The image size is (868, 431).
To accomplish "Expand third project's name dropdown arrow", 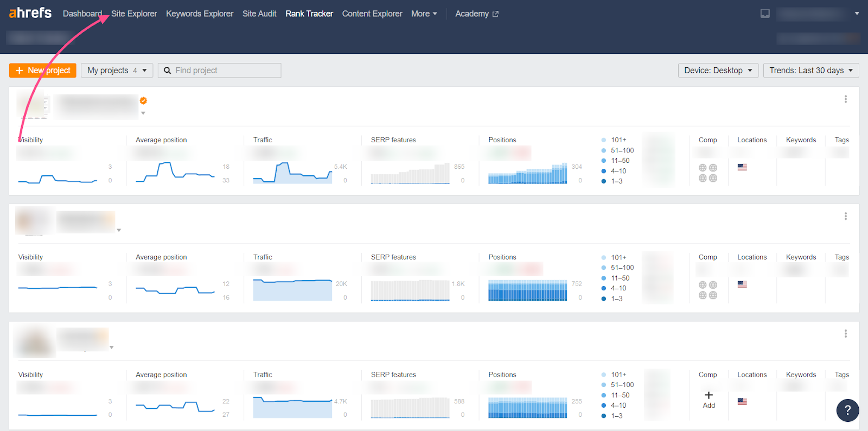I will coord(112,347).
